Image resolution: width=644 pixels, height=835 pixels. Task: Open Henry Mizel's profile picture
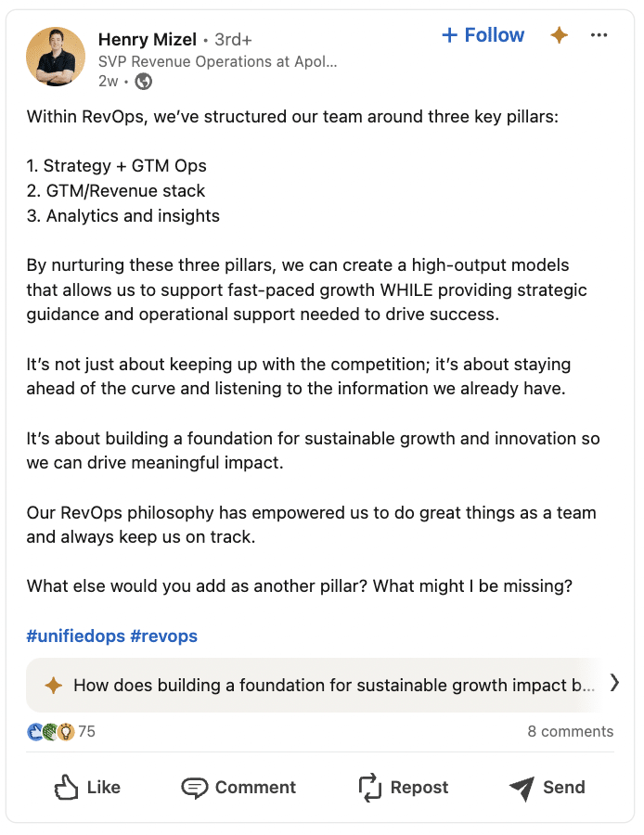click(x=56, y=57)
